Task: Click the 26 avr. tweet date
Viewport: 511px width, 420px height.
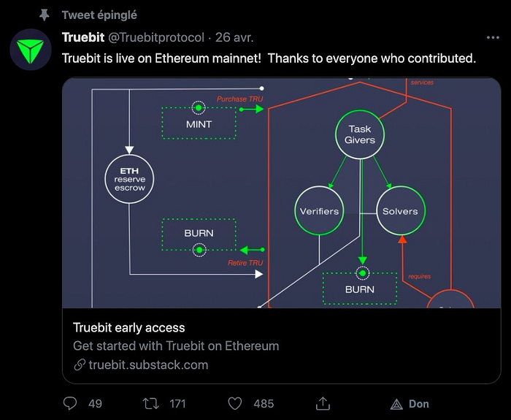Action: click(x=234, y=37)
